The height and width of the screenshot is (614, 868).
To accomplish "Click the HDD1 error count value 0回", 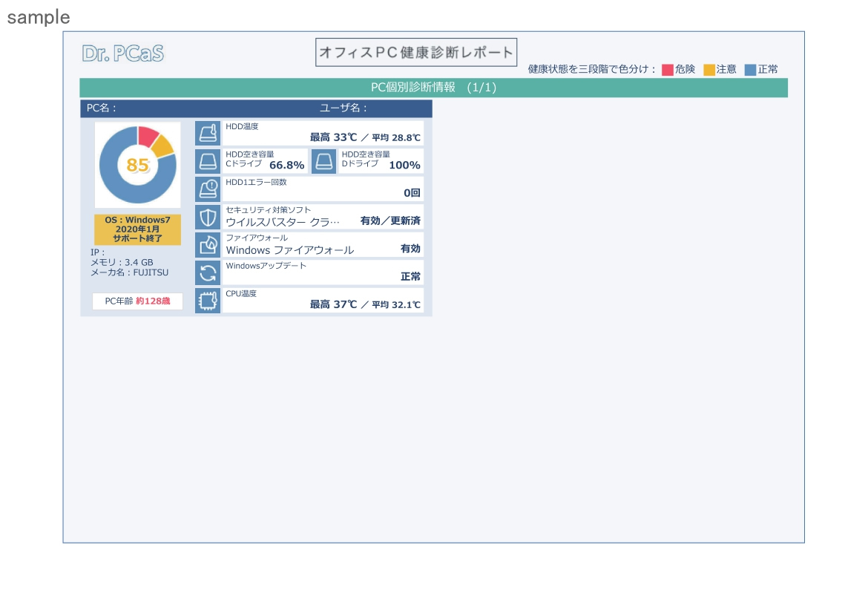I will 412,193.
